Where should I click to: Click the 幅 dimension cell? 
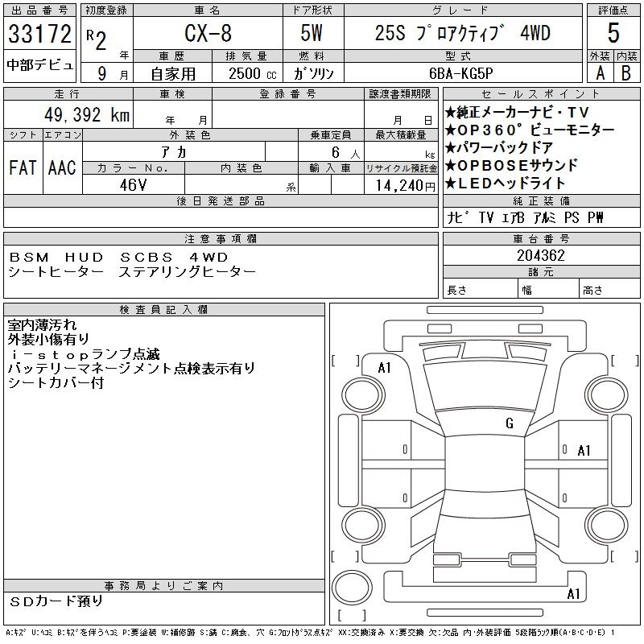pos(548,288)
